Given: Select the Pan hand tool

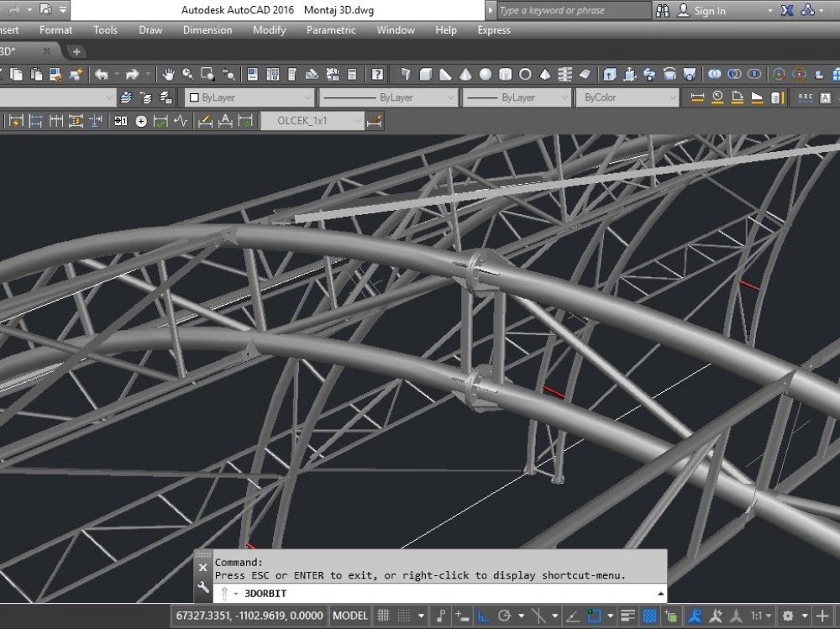Looking at the screenshot, I should pyautogui.click(x=168, y=75).
